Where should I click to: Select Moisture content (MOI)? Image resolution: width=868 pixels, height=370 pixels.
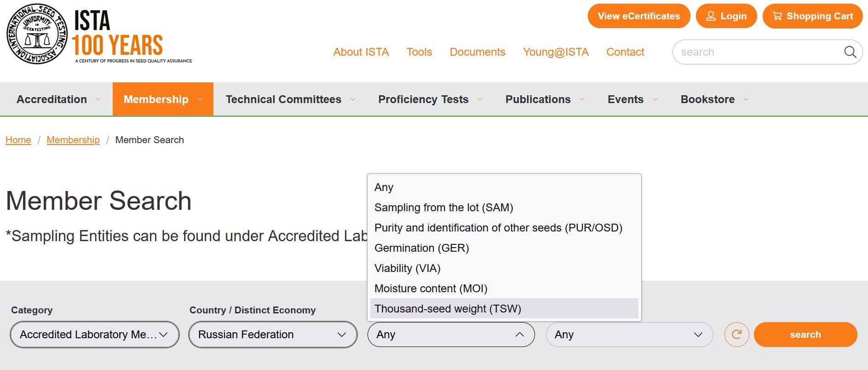[x=504, y=289]
